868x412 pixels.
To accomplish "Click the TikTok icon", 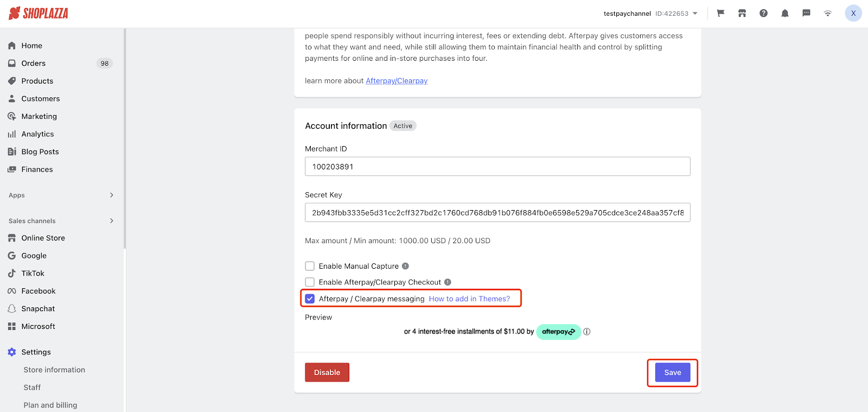I will pyautogui.click(x=12, y=273).
